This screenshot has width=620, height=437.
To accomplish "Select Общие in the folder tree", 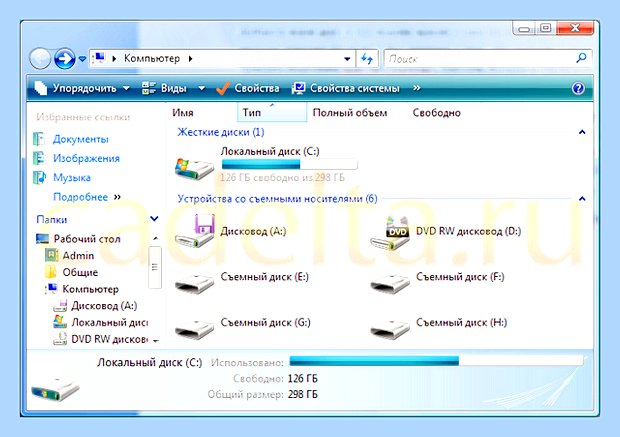I will (80, 272).
